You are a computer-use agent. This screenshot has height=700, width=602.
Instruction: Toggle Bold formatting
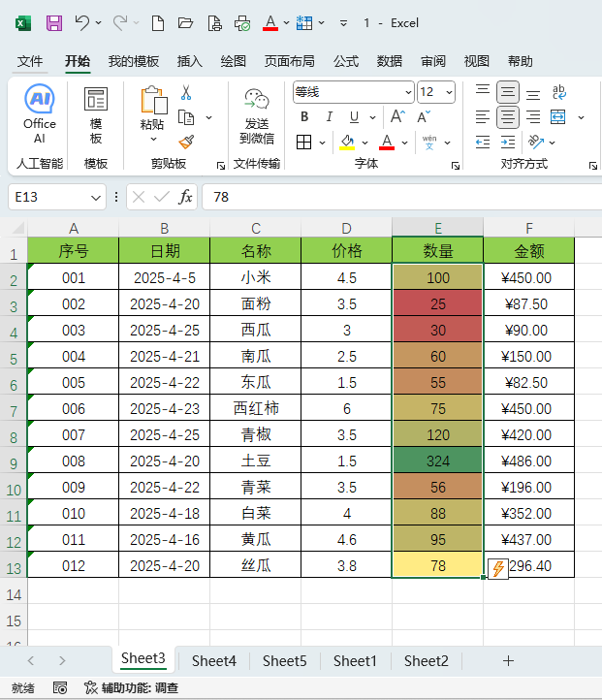point(304,117)
